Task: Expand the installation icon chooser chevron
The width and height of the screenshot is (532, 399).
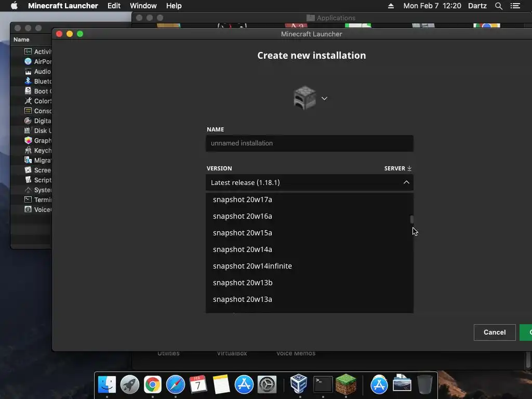Action: (x=324, y=98)
